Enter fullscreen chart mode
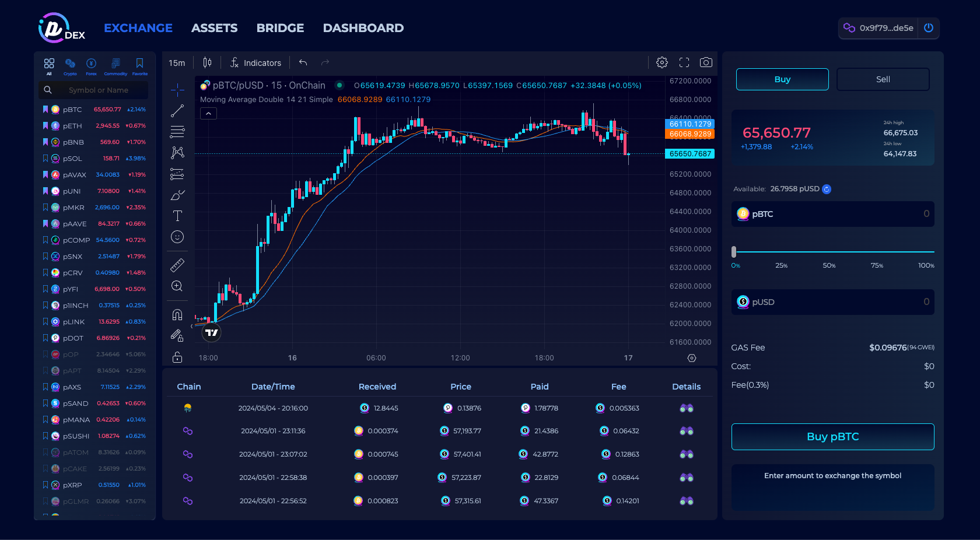 point(684,62)
